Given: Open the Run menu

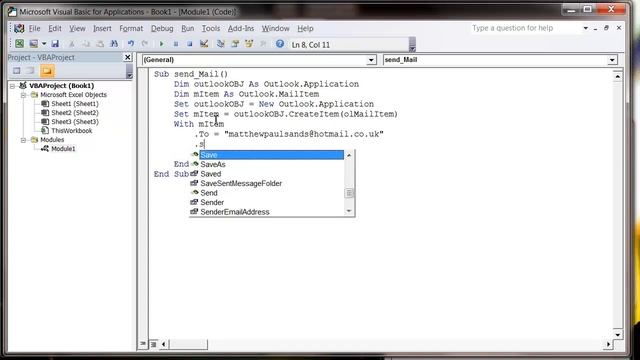Looking at the screenshot, I should (188, 29).
